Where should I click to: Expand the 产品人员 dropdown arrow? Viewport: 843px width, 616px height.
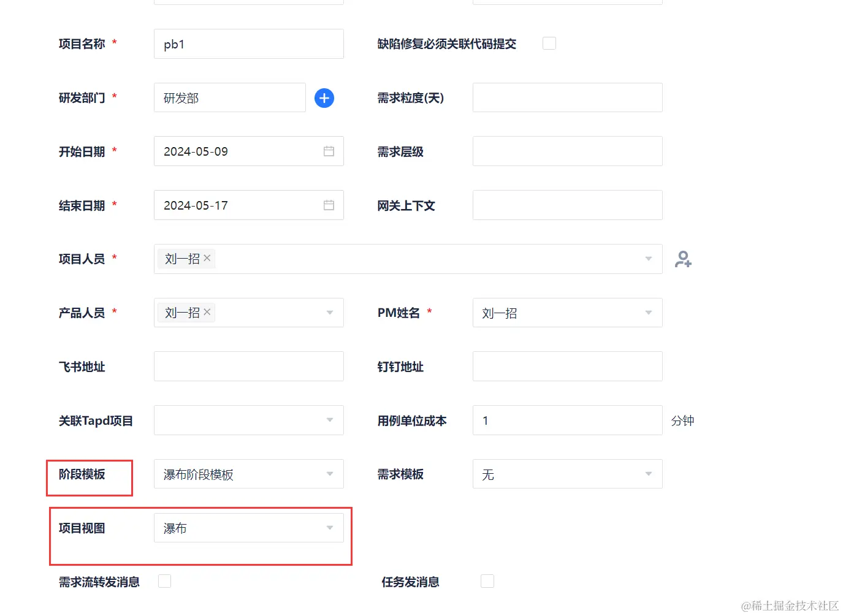(330, 313)
